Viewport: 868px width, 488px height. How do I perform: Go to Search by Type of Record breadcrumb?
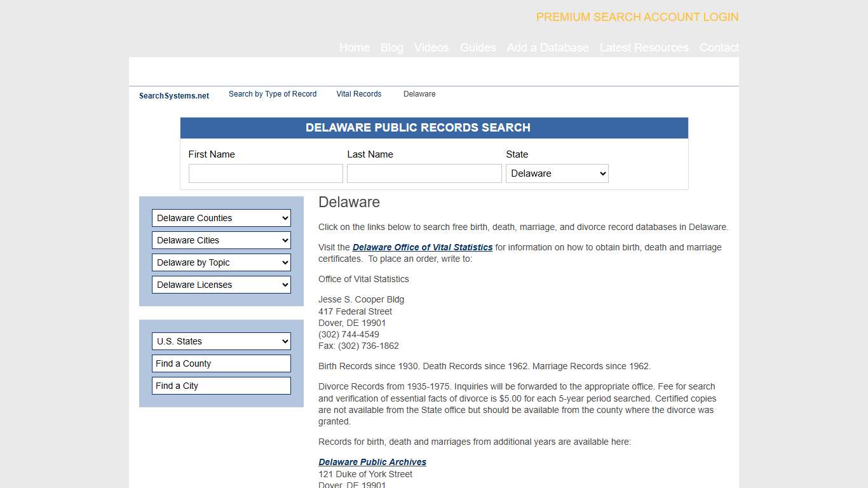click(272, 94)
